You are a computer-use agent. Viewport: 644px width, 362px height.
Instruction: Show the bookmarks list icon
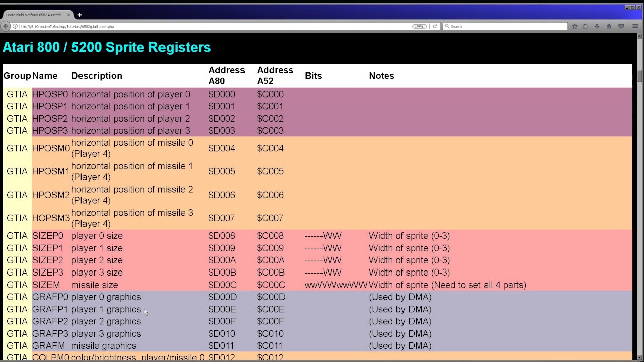(x=585, y=26)
